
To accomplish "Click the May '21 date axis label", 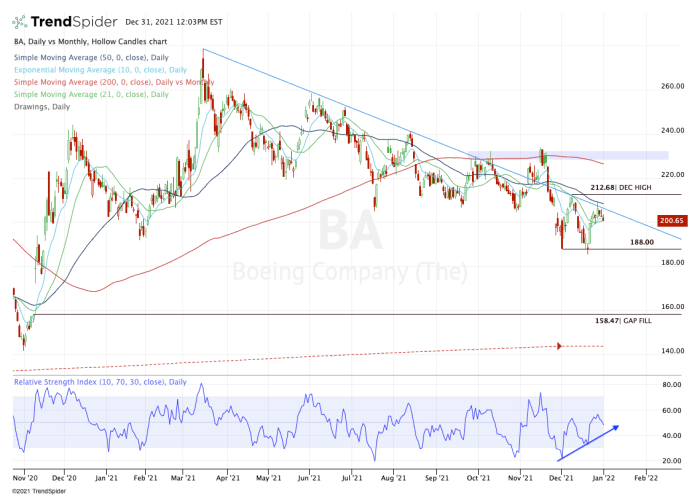I will click(269, 478).
